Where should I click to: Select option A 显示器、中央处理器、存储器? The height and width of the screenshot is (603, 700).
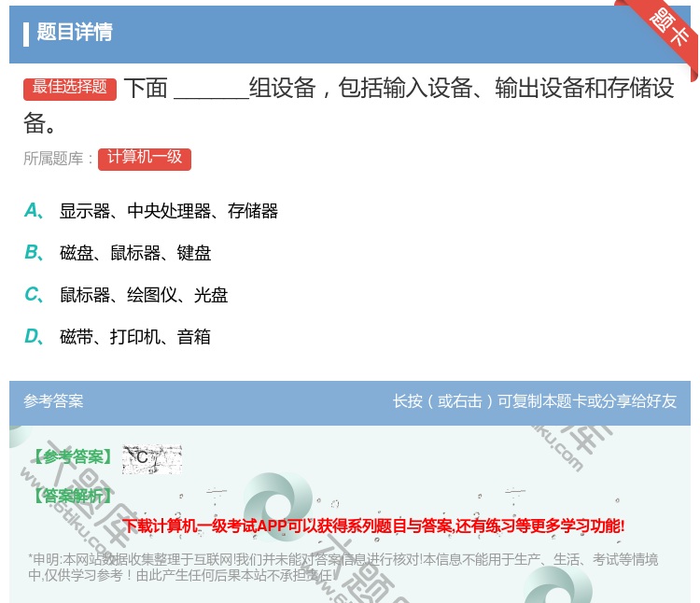click(x=151, y=211)
